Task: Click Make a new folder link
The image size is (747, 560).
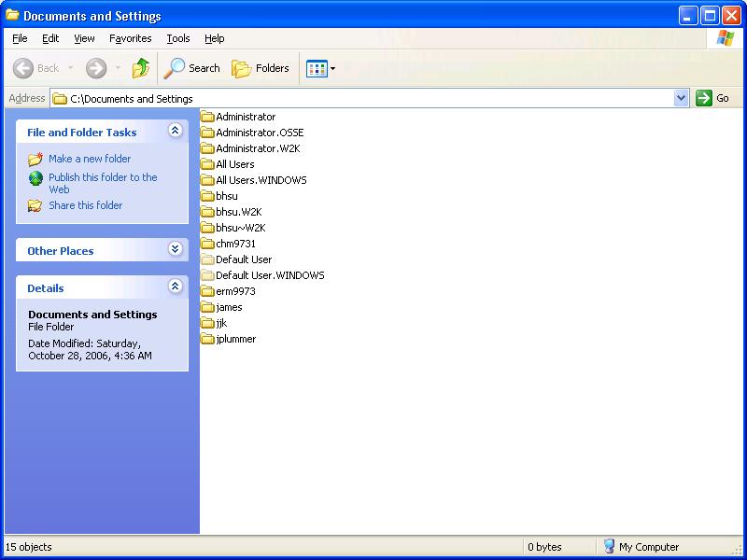Action: pos(90,159)
